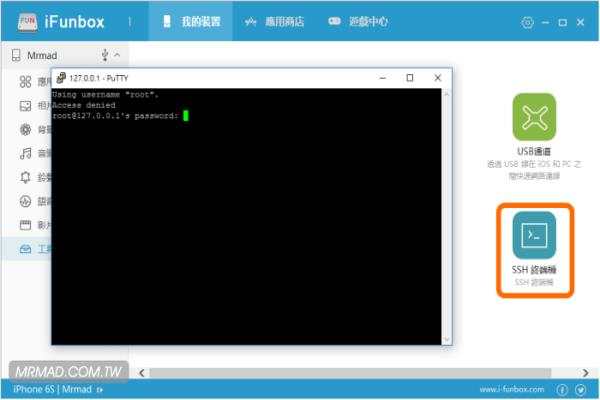Open the music note icon in sidebar
The width and height of the screenshot is (600, 400).
[x=25, y=153]
